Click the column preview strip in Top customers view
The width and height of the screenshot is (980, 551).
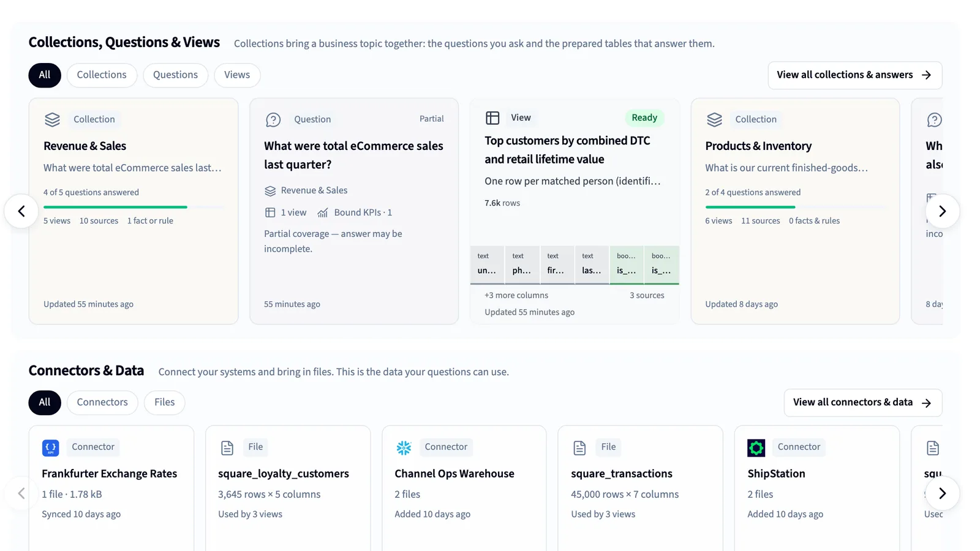[575, 264]
